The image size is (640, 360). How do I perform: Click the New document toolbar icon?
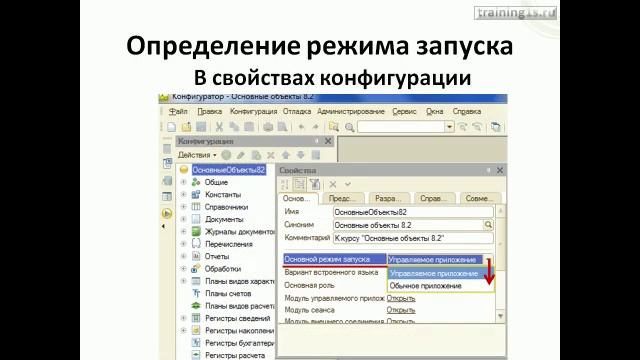point(172,127)
